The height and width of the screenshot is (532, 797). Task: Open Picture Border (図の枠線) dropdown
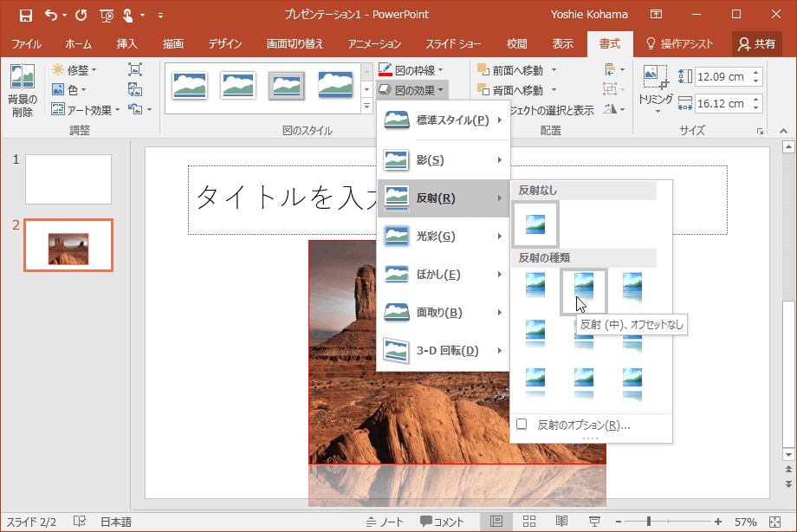click(x=411, y=69)
